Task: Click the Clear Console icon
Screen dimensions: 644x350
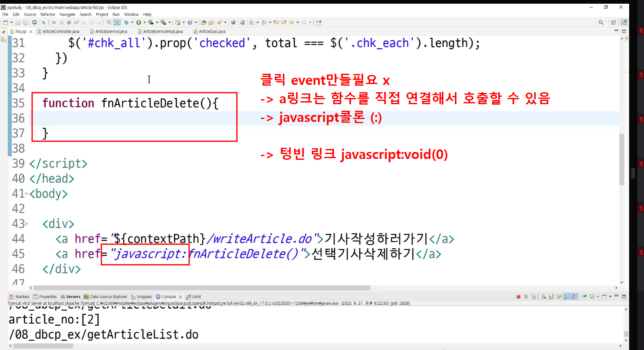Action: point(544,296)
